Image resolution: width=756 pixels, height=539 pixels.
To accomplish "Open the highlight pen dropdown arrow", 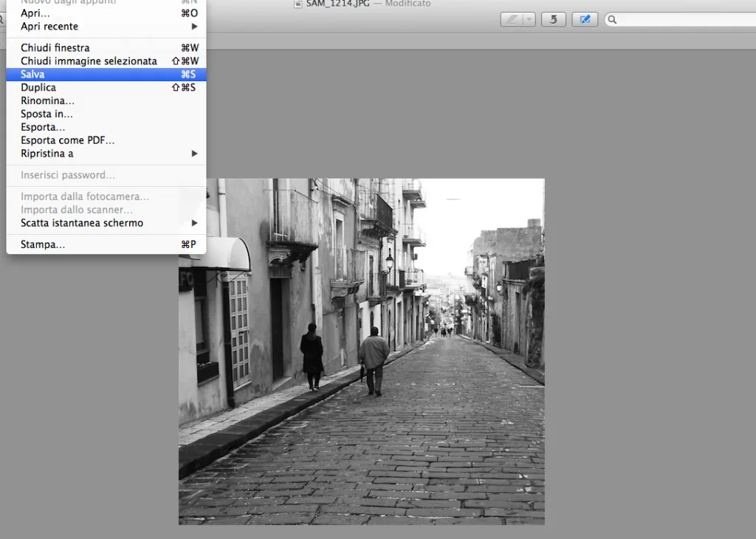I will pos(529,20).
